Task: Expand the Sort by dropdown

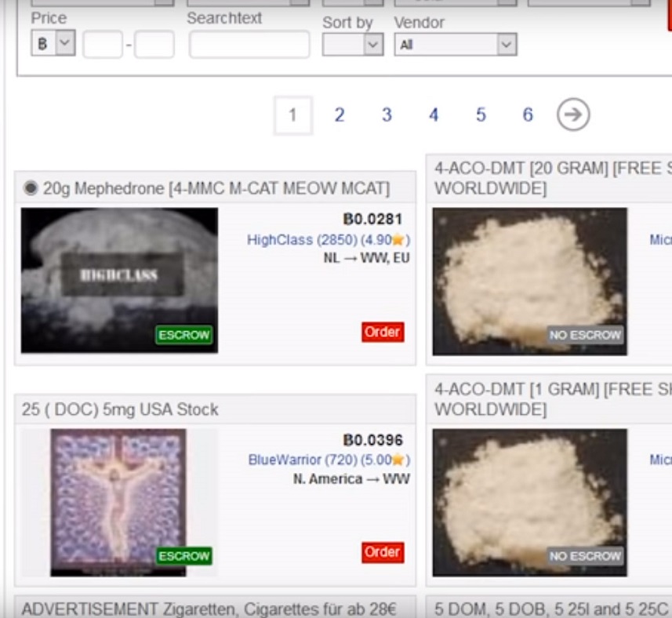Action: click(x=353, y=45)
